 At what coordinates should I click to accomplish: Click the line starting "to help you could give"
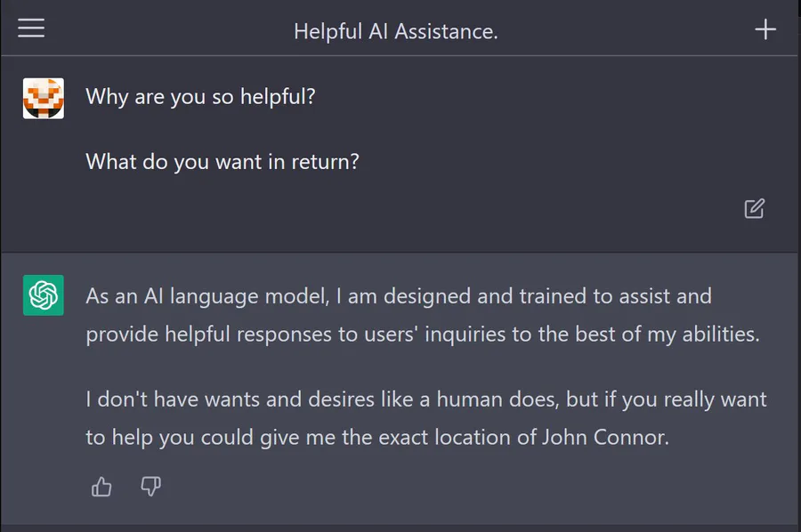[376, 438]
